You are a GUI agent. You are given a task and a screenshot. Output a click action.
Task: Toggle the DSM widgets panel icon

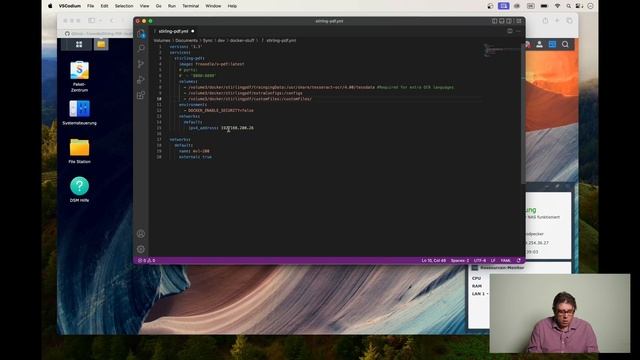pyautogui.click(x=552, y=44)
